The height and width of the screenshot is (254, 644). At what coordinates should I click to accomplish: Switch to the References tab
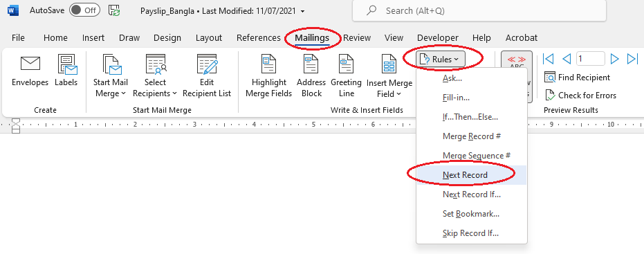pos(258,38)
